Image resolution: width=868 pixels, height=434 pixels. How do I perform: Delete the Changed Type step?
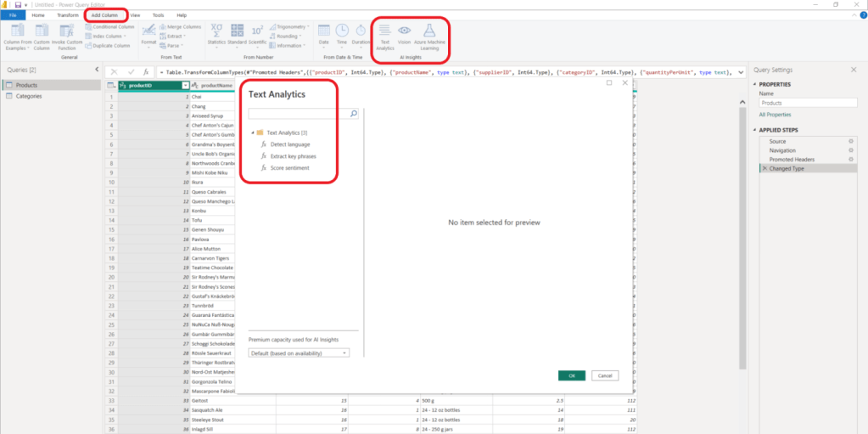[764, 168]
